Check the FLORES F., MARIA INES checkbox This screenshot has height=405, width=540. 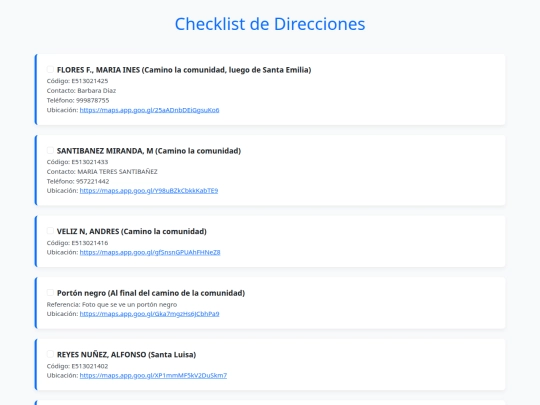coord(50,70)
